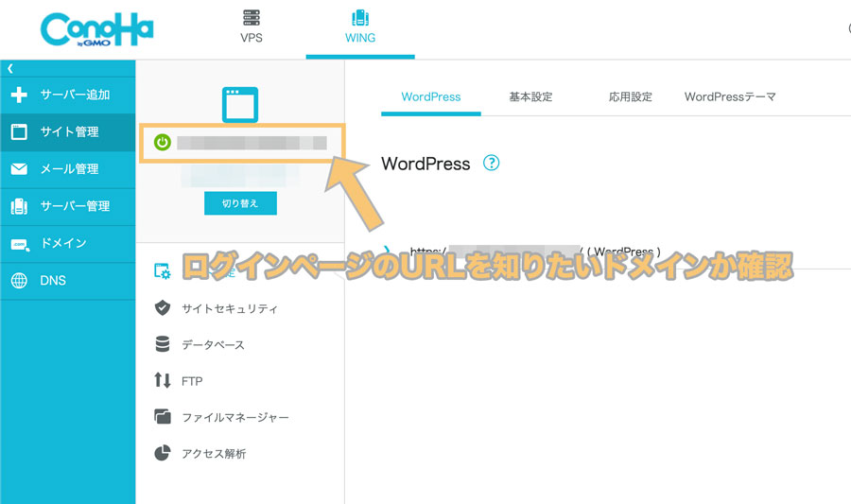
Task: Open ファイルマネージャー menu item
Action: (235, 417)
